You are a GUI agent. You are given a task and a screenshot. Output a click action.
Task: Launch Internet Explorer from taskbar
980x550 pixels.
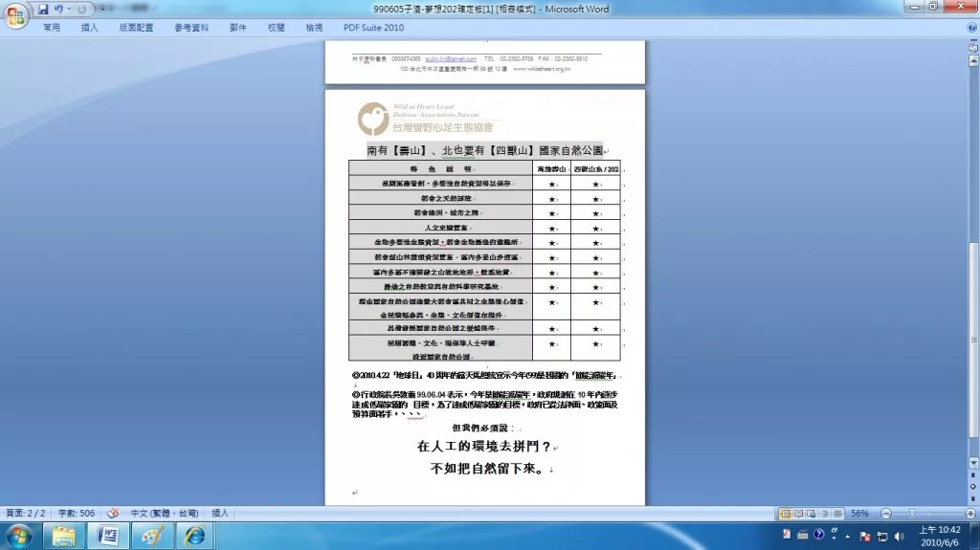pyautogui.click(x=195, y=537)
